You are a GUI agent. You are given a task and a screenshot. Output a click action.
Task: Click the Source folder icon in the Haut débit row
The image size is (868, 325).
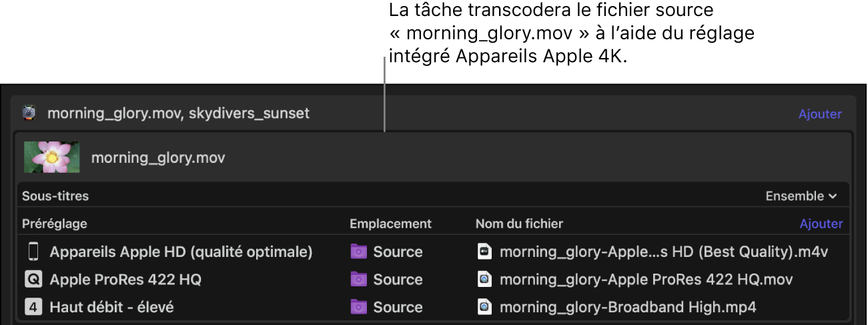(358, 307)
